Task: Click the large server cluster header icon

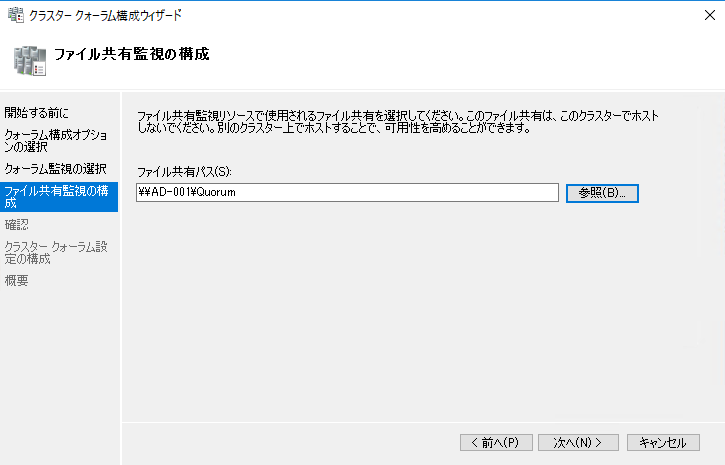Action: (x=30, y=61)
